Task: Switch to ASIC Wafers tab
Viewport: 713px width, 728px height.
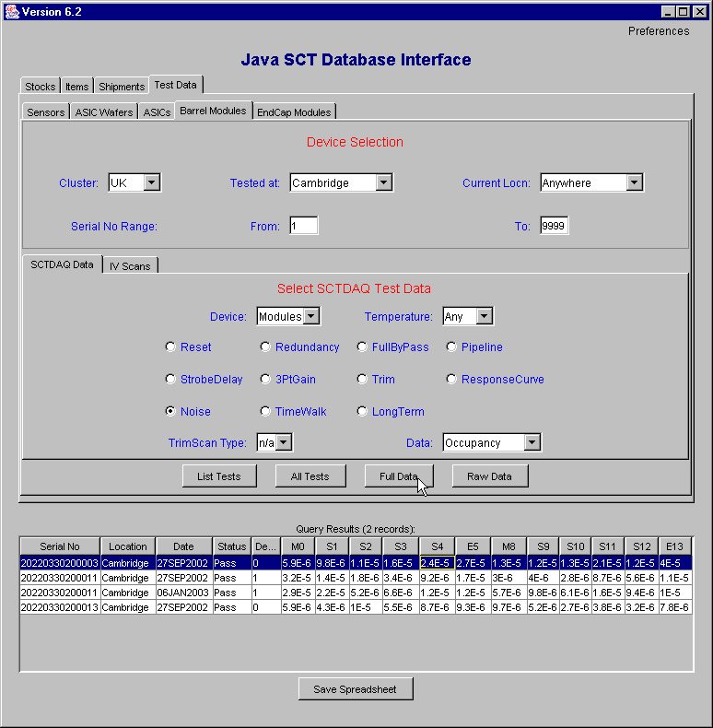Action: (104, 112)
